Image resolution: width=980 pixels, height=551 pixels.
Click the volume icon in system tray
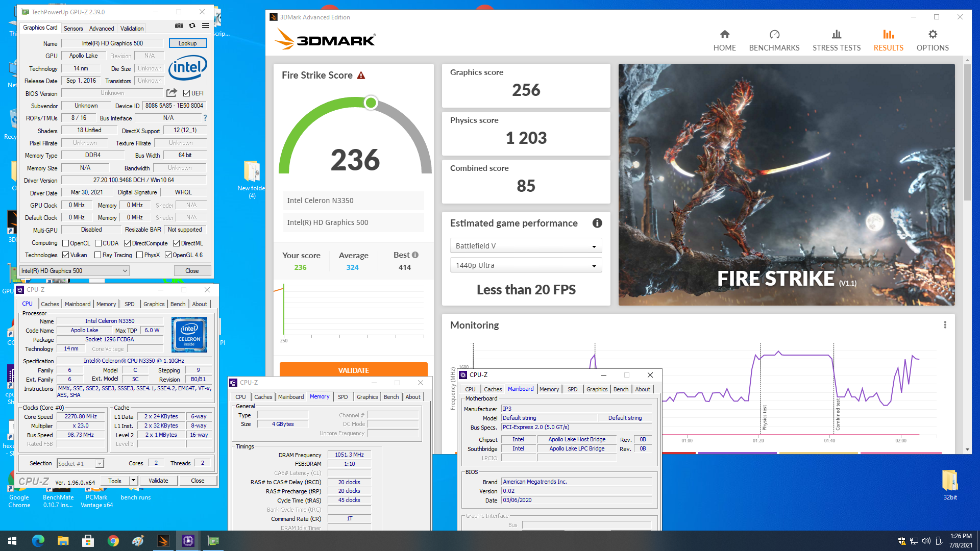point(926,541)
